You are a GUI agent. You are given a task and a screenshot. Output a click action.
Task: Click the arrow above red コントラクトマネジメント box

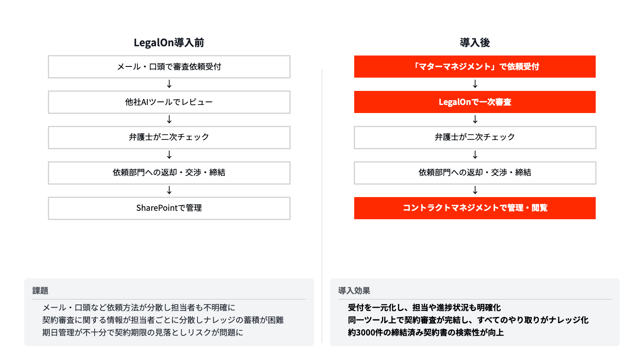coord(475,190)
